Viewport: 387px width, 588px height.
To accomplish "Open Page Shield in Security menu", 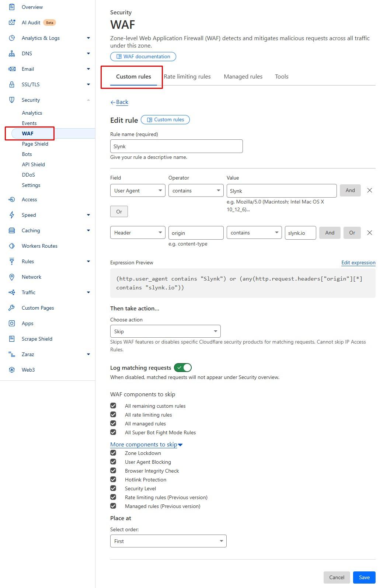I will (35, 144).
